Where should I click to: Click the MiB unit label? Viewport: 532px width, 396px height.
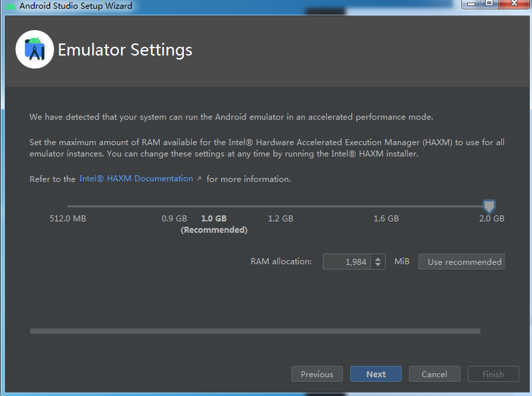coord(402,262)
